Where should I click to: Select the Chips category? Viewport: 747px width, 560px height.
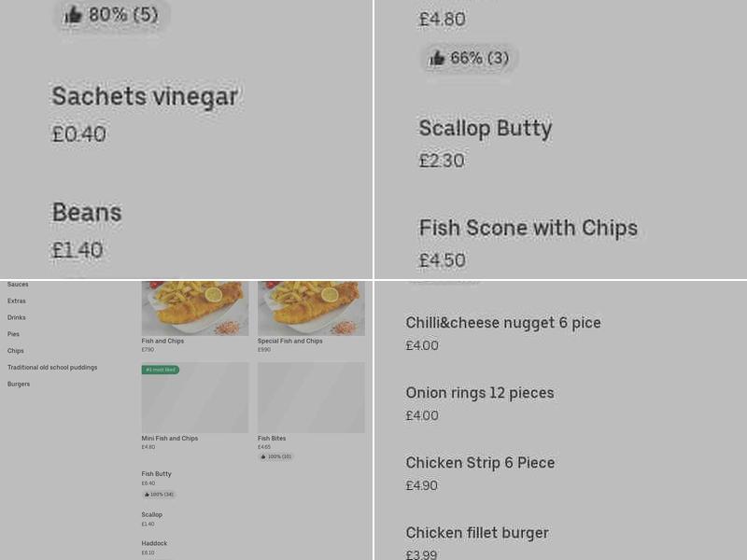coord(15,351)
